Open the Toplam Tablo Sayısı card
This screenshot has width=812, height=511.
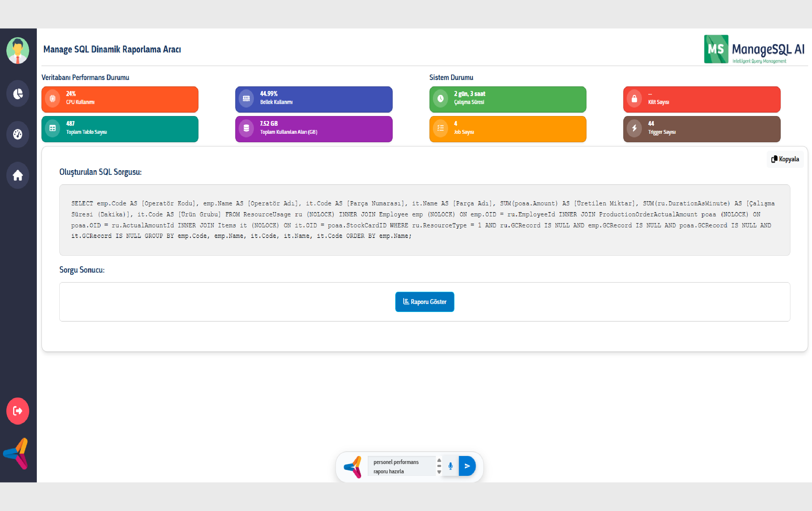120,129
